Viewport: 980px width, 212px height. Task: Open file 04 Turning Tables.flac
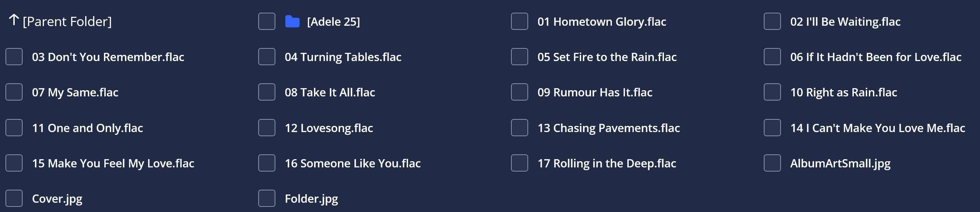pyautogui.click(x=343, y=57)
